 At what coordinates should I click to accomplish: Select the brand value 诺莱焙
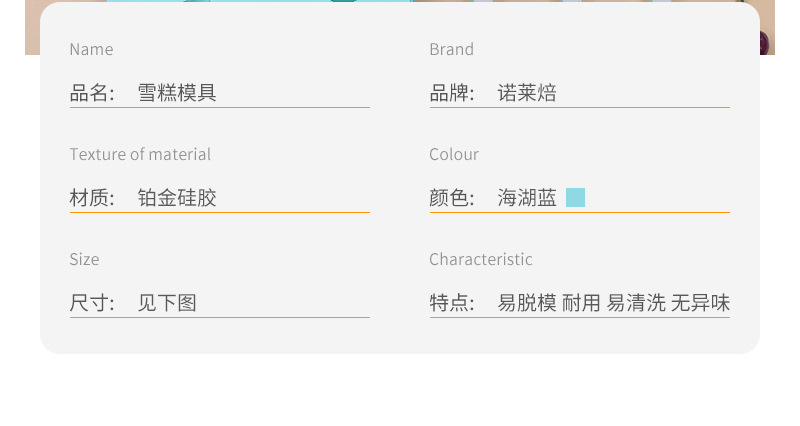point(527,93)
